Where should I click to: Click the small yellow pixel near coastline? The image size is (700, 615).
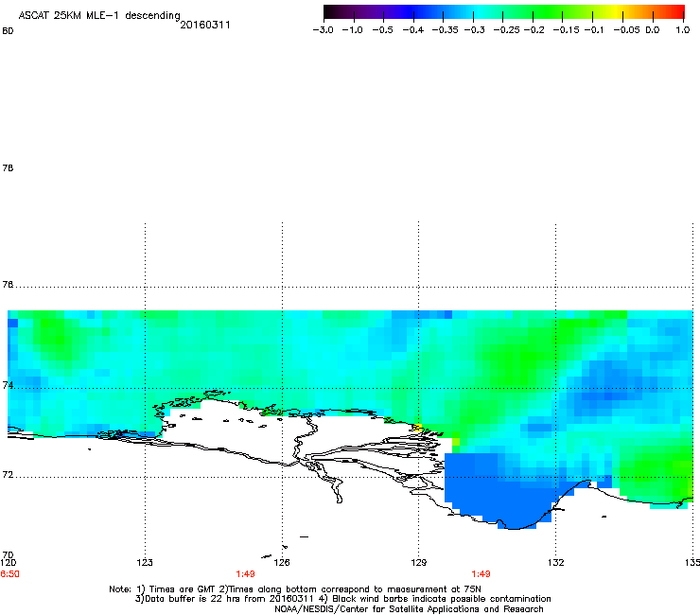(418, 428)
